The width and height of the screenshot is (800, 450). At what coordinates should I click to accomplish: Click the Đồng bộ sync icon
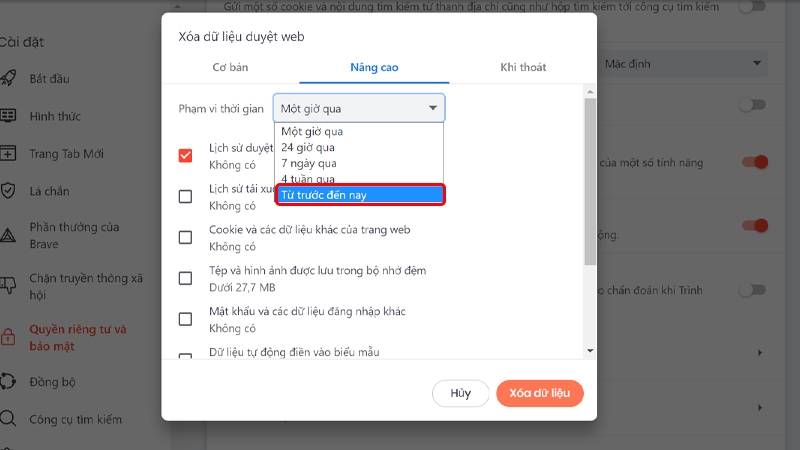click(x=8, y=381)
